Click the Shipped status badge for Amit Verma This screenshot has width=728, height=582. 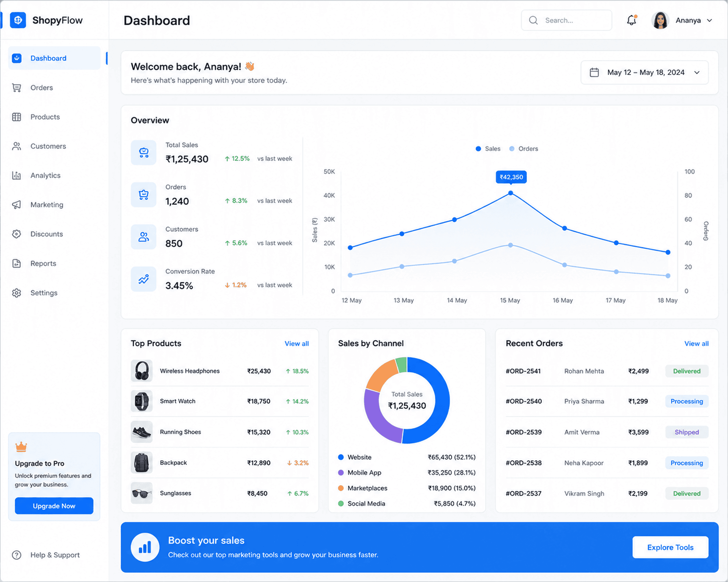click(687, 432)
